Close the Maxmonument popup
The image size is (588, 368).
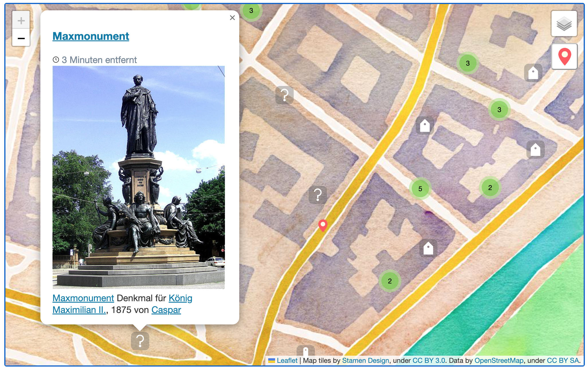pos(232,18)
